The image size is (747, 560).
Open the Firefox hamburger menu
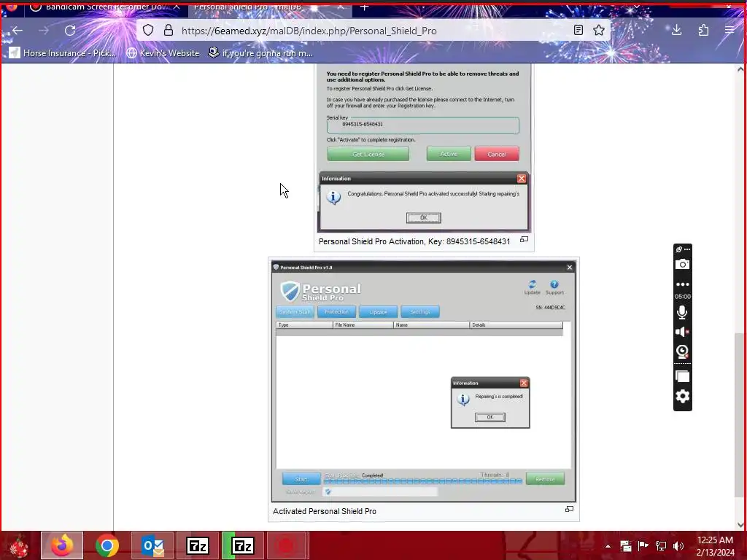[729, 31]
